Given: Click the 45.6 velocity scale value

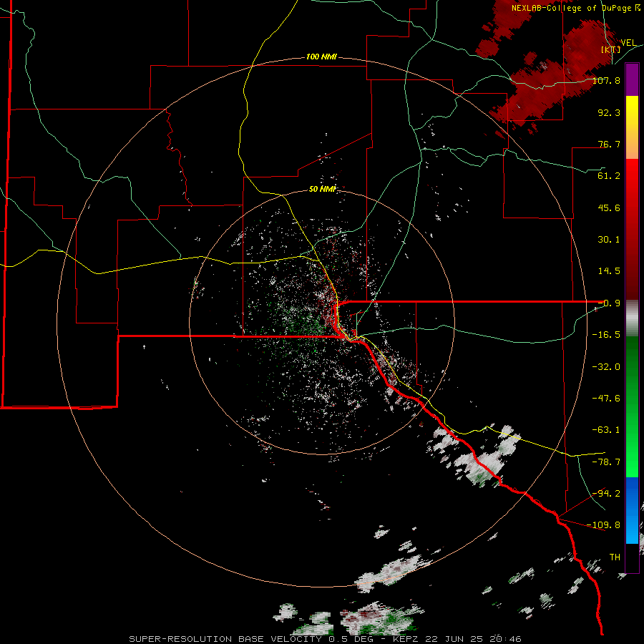Looking at the screenshot, I should click(x=609, y=208).
